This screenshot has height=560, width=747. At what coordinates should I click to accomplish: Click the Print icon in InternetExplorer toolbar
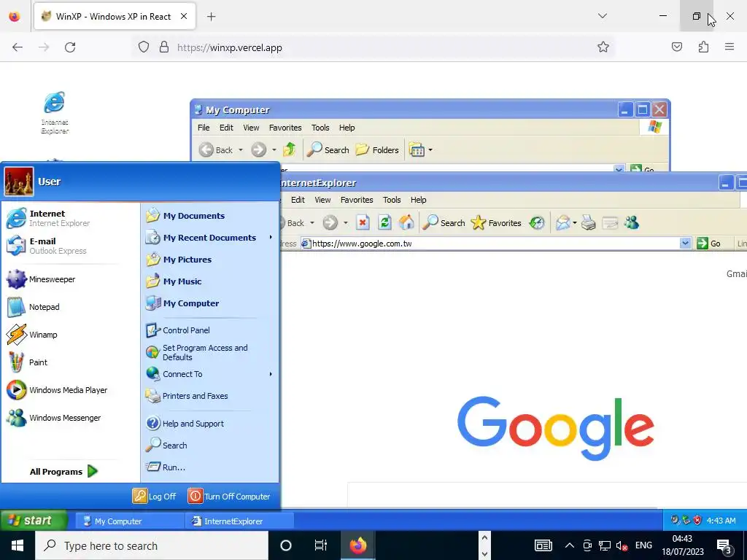589,222
